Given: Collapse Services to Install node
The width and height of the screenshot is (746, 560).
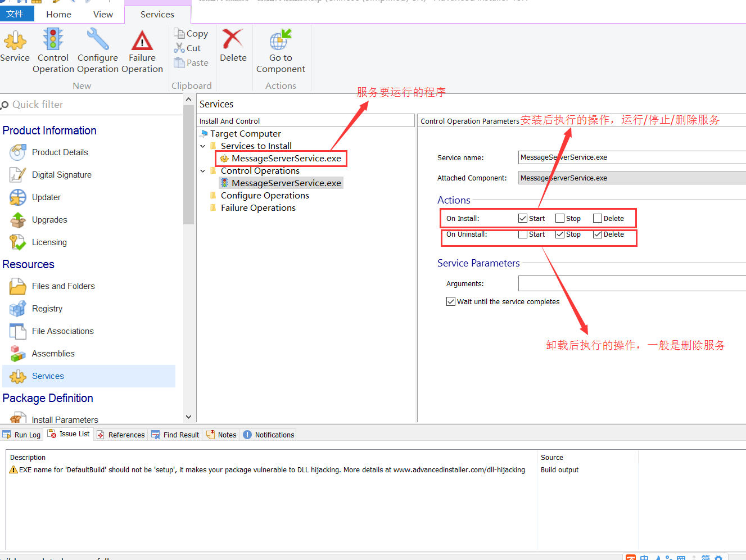Looking at the screenshot, I should (203, 146).
